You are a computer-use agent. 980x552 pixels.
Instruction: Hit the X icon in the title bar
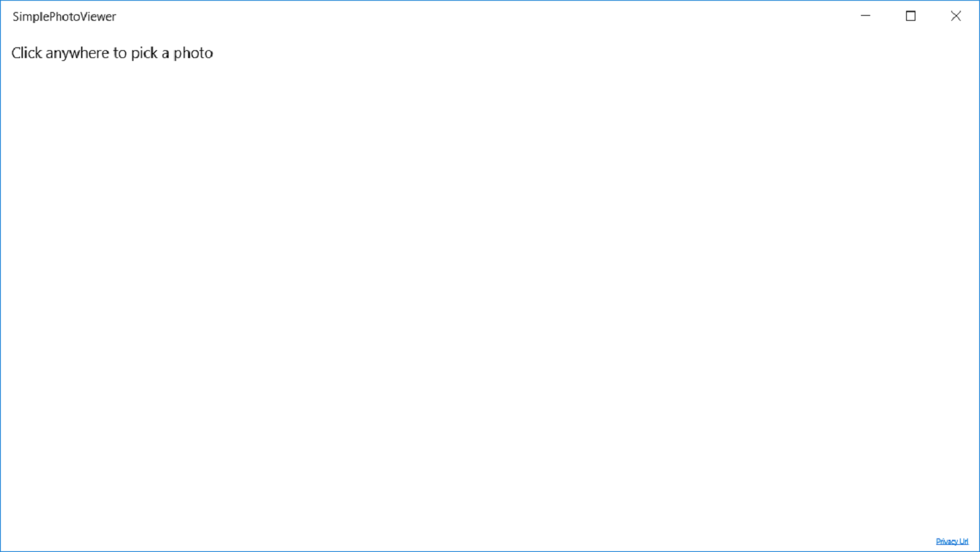pos(956,16)
